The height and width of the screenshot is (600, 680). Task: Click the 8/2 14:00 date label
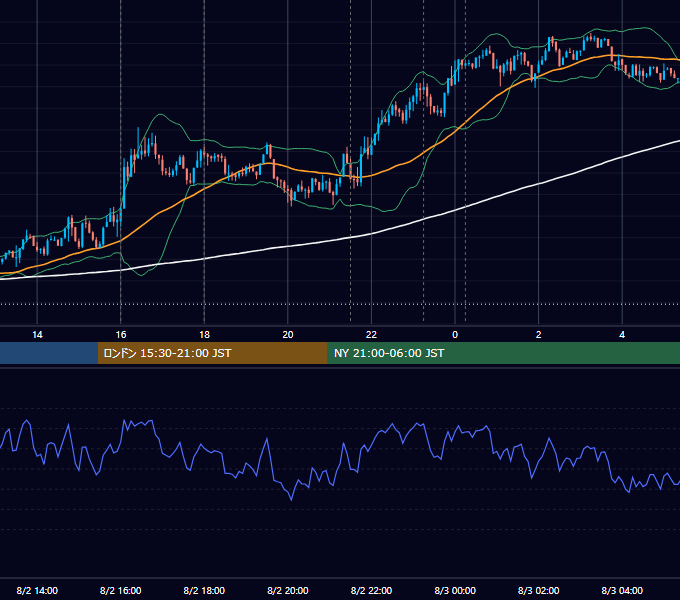(x=37, y=591)
